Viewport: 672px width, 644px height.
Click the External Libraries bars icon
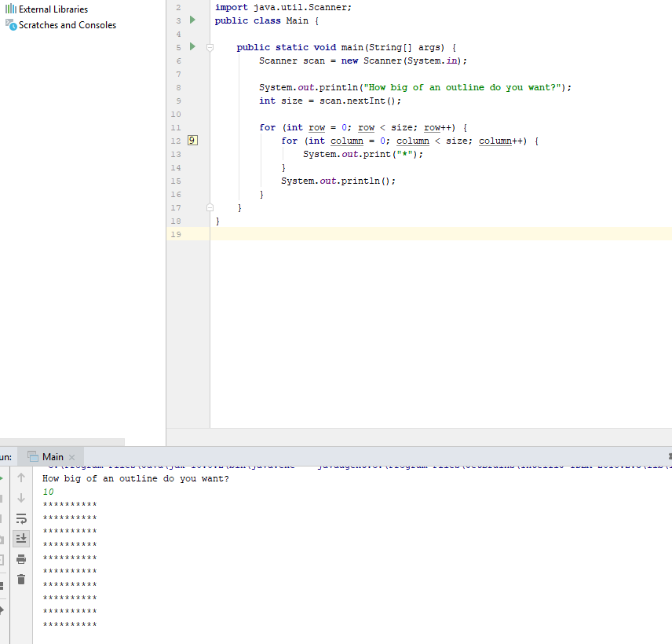click(11, 9)
